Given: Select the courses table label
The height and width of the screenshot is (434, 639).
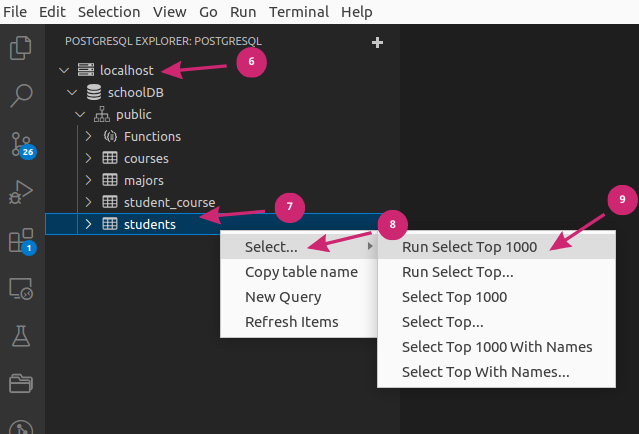Looking at the screenshot, I should (x=146, y=159).
